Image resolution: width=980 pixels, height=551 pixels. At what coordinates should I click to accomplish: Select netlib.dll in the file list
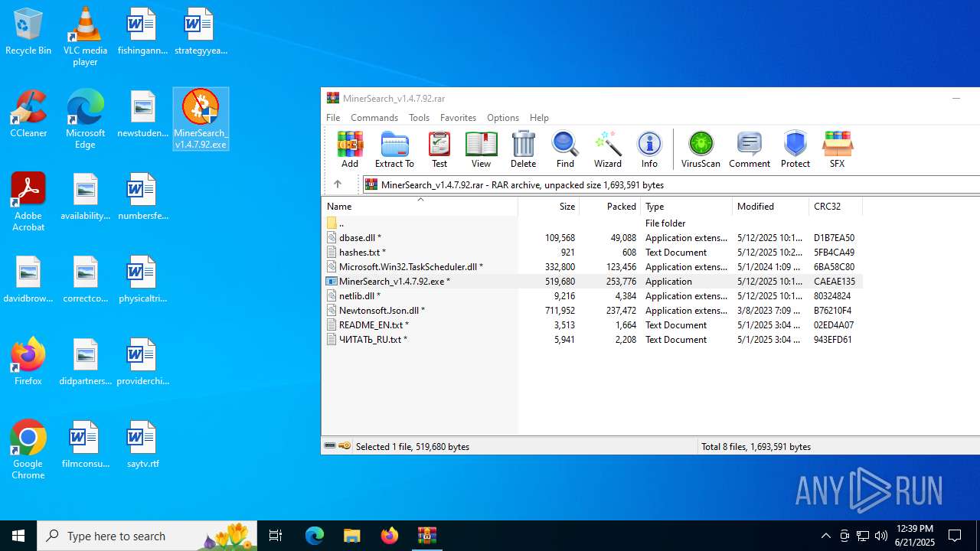[592, 295]
